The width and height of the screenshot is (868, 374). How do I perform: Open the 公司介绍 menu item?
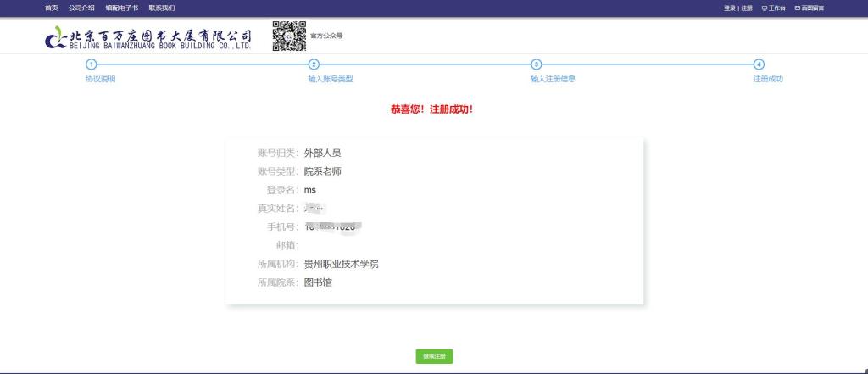pyautogui.click(x=81, y=8)
